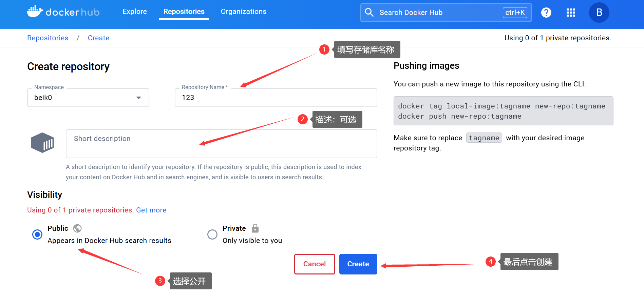Screen dimensions: 644x307
Task: Open the Repositories navigation tab
Action: point(184,12)
